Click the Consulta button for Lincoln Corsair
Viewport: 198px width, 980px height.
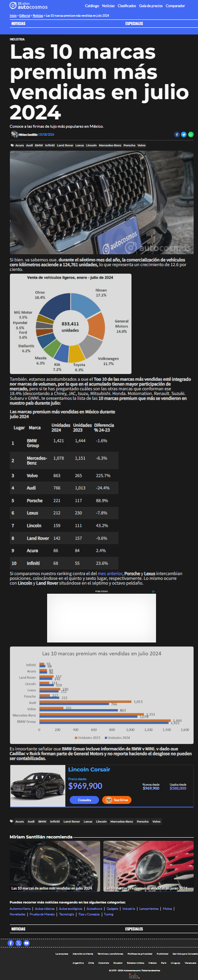pyautogui.click(x=84, y=800)
